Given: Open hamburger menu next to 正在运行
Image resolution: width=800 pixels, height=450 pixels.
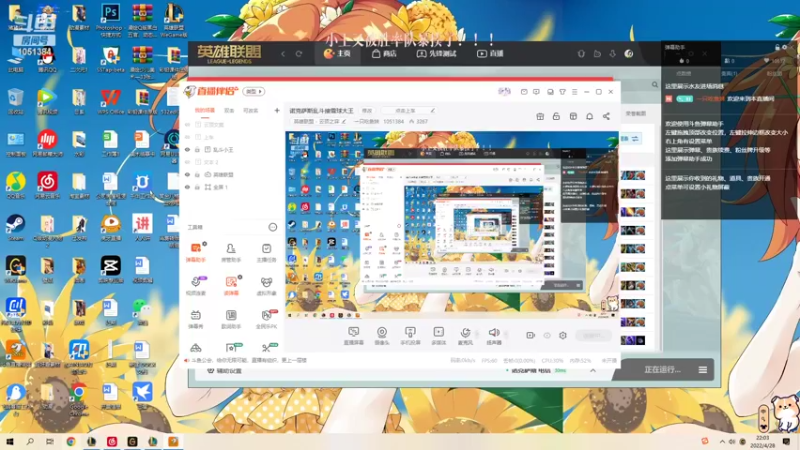Looking at the screenshot, I should (703, 369).
